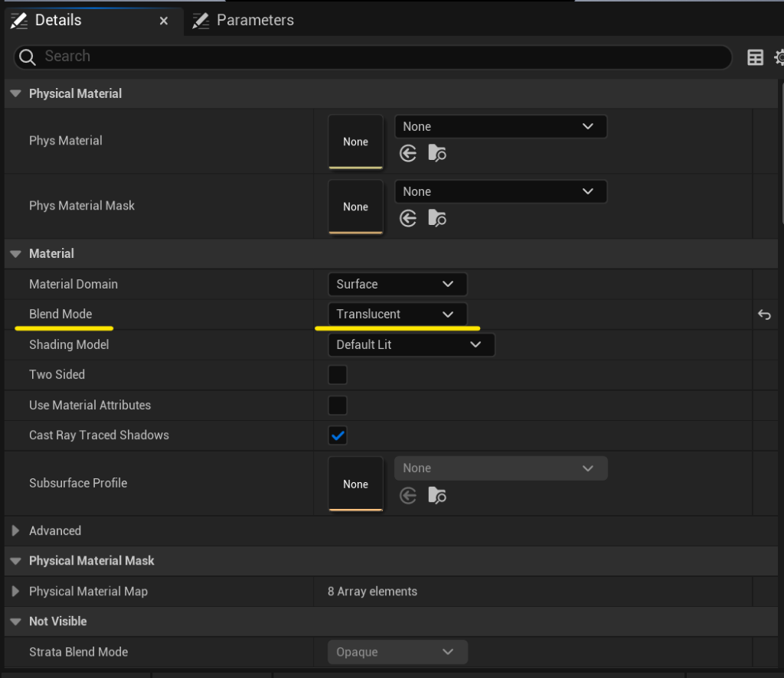The image size is (784, 678).
Task: Reset Blend Mode to default value
Action: pyautogui.click(x=764, y=315)
